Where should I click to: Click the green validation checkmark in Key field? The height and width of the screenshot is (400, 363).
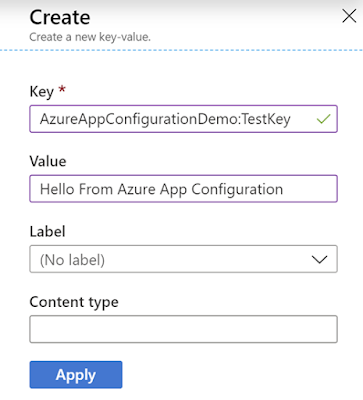click(323, 119)
